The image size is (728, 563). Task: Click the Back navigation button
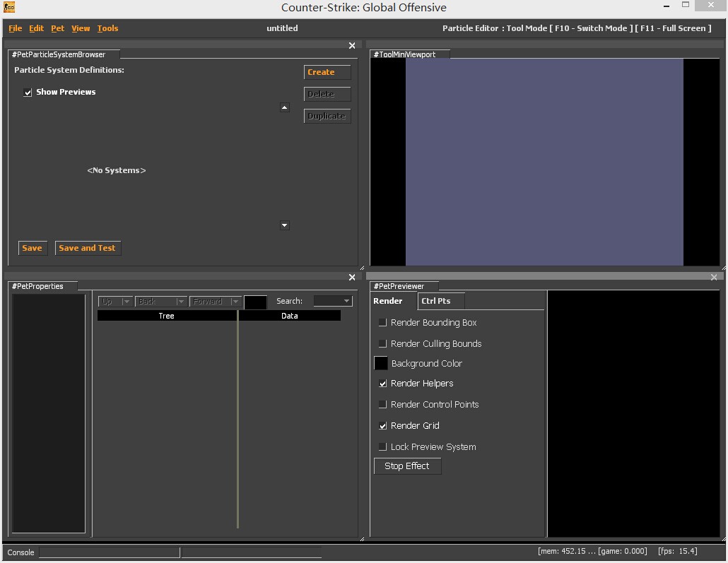point(155,302)
